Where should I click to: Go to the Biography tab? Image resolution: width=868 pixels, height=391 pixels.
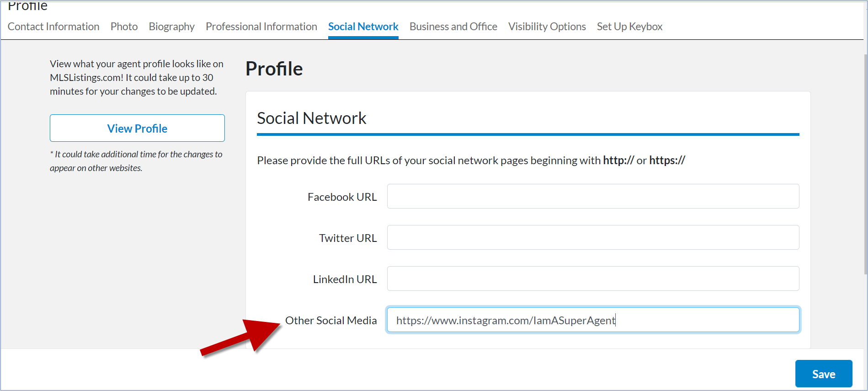(172, 27)
